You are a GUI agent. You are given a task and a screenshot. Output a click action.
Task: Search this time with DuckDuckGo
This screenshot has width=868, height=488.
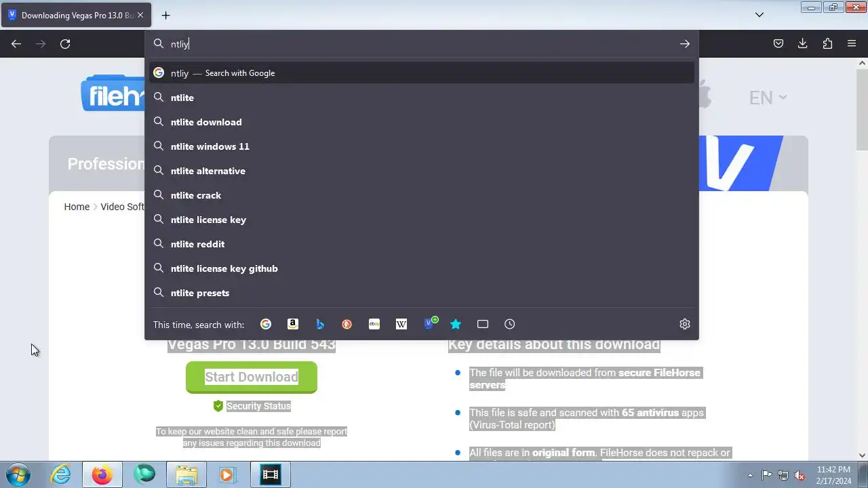347,324
